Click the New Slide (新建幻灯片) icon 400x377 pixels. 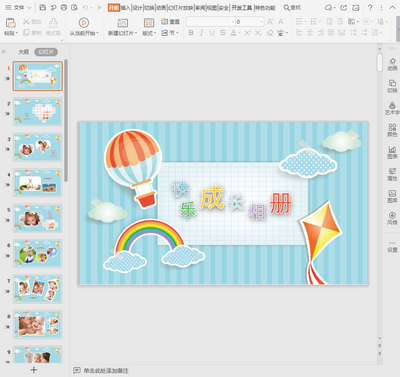click(122, 22)
